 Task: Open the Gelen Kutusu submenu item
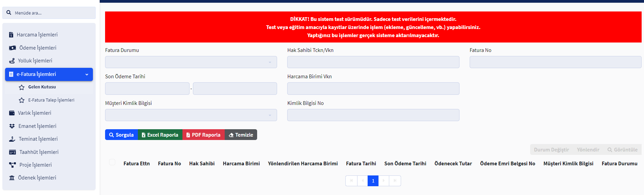point(42,87)
